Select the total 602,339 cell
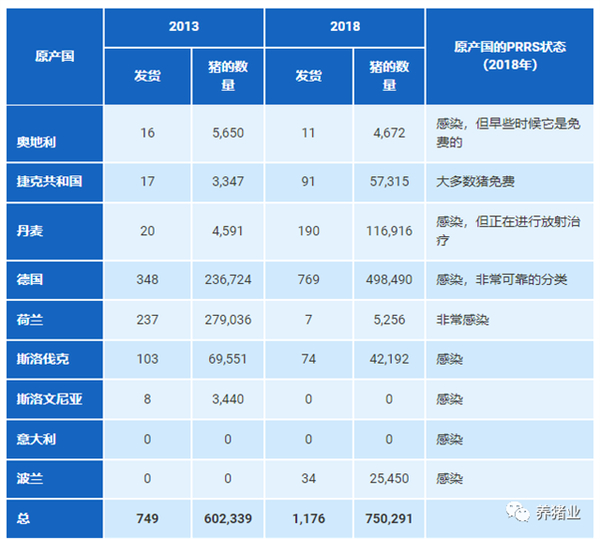This screenshot has height=539, width=600. 228,519
